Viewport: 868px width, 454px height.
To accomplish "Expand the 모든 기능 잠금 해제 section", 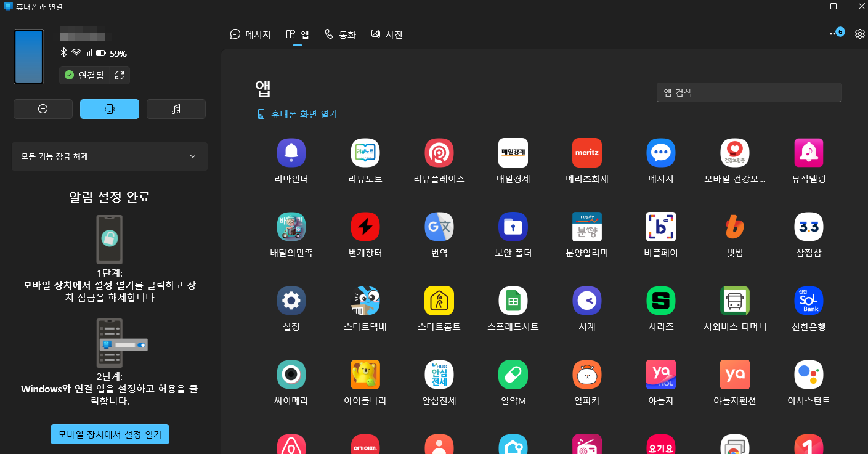I will pyautogui.click(x=110, y=156).
